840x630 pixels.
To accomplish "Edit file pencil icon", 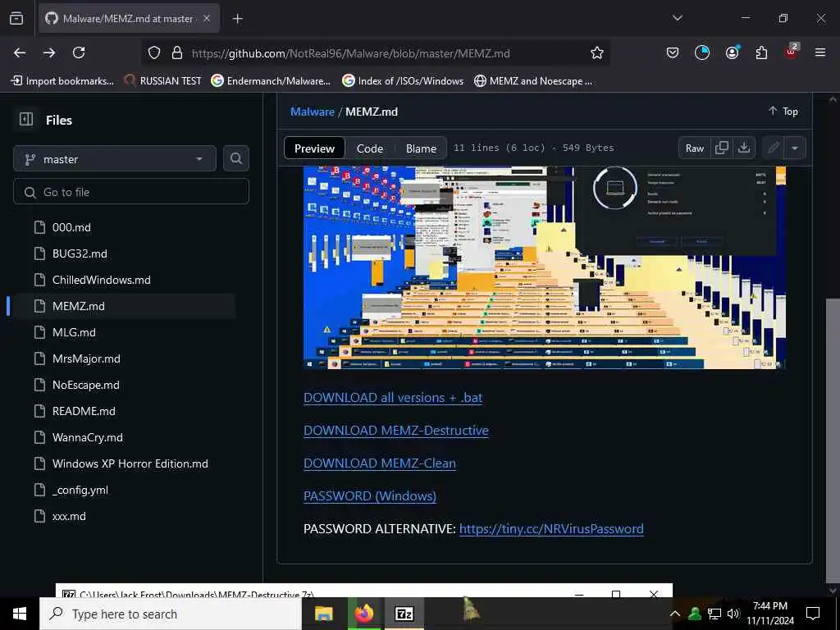I will click(773, 148).
